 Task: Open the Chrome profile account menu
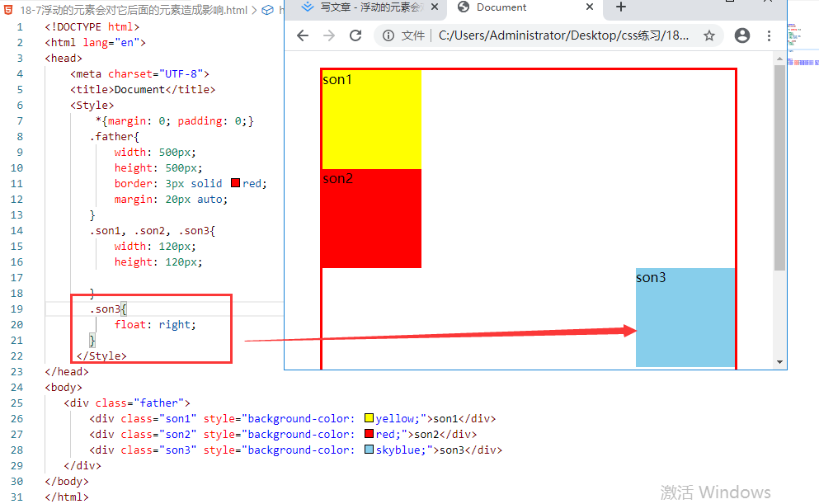click(742, 35)
